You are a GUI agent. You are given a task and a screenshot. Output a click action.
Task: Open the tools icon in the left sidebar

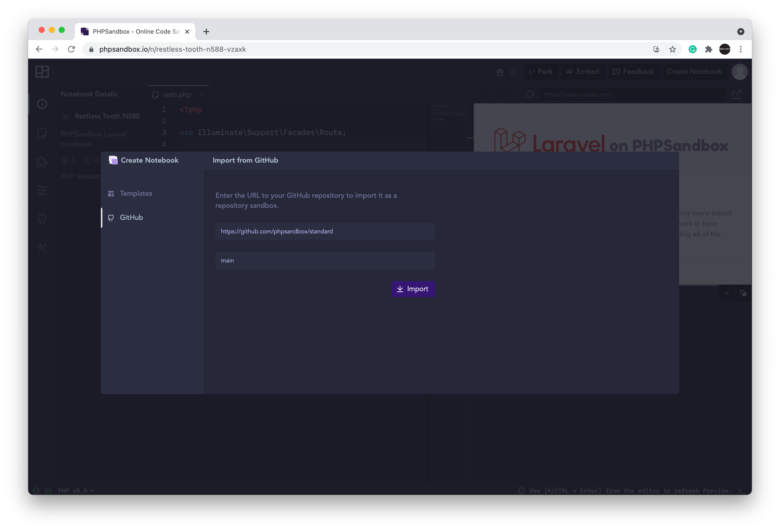click(42, 248)
